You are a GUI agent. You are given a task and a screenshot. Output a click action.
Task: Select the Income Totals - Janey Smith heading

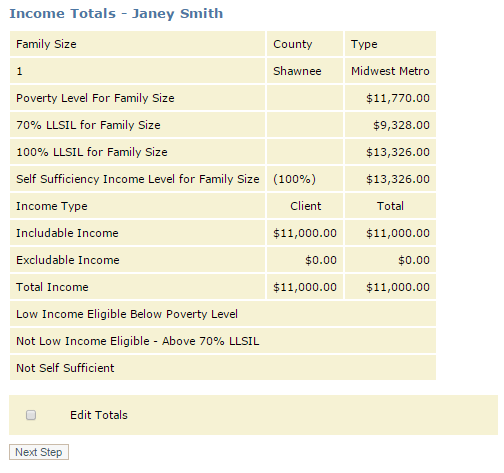tap(116, 14)
